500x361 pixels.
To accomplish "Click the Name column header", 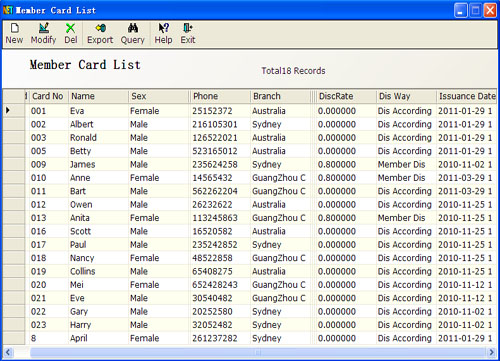I will click(99, 96).
